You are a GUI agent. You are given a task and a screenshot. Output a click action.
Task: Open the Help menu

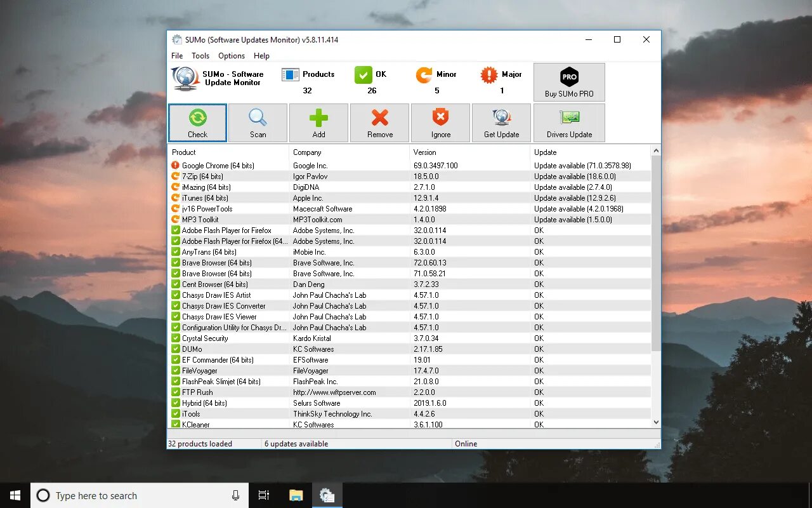tap(261, 56)
